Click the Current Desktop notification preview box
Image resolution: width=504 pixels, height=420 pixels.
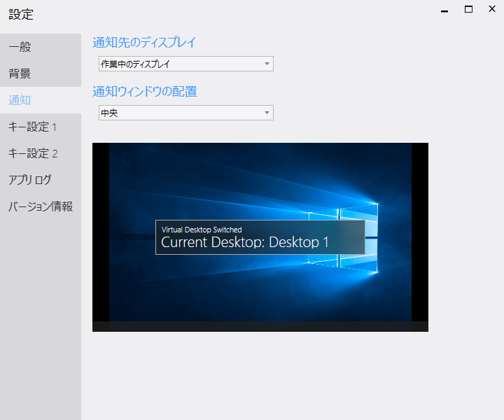260,237
